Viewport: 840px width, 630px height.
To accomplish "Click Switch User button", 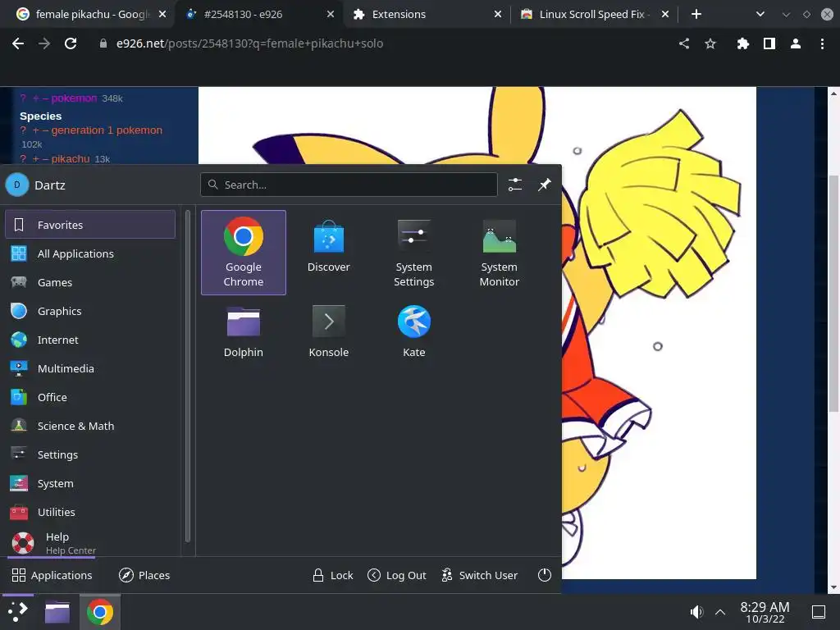I will tap(479, 575).
